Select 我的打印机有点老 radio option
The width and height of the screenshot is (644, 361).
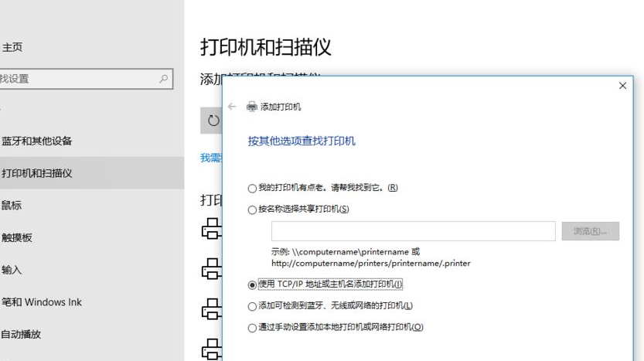252,188
